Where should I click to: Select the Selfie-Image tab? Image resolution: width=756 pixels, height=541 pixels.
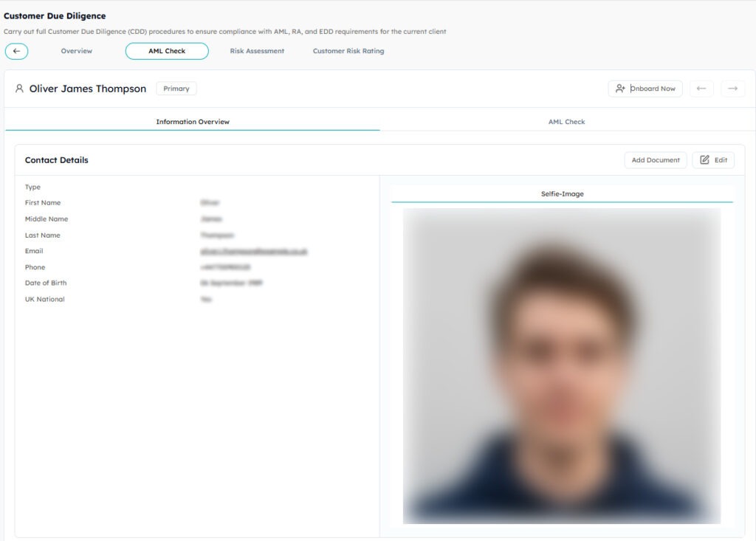562,194
